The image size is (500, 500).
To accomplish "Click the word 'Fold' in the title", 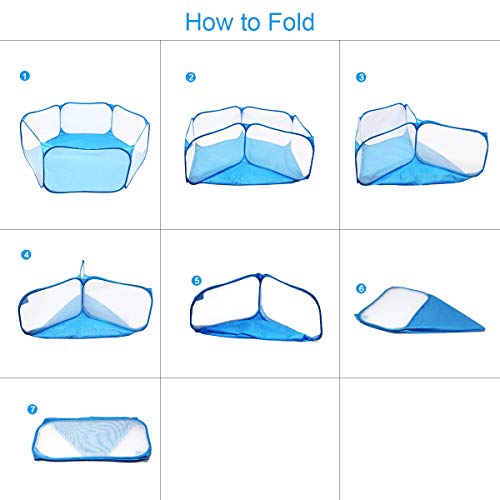I will click(x=291, y=22).
